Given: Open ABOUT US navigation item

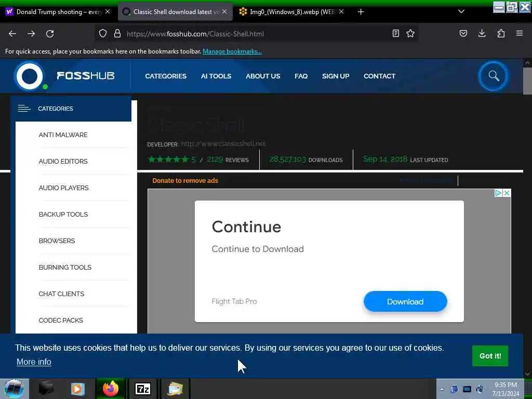Looking at the screenshot, I should (x=263, y=76).
